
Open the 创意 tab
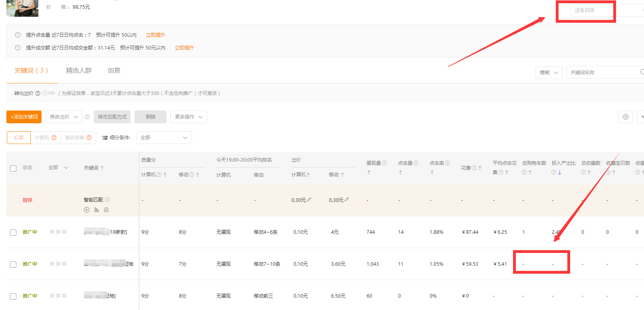pyautogui.click(x=114, y=71)
